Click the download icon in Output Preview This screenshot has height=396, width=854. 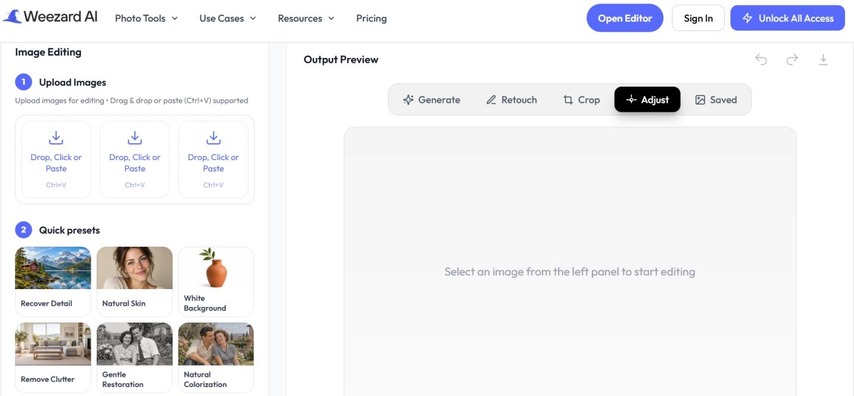click(823, 59)
